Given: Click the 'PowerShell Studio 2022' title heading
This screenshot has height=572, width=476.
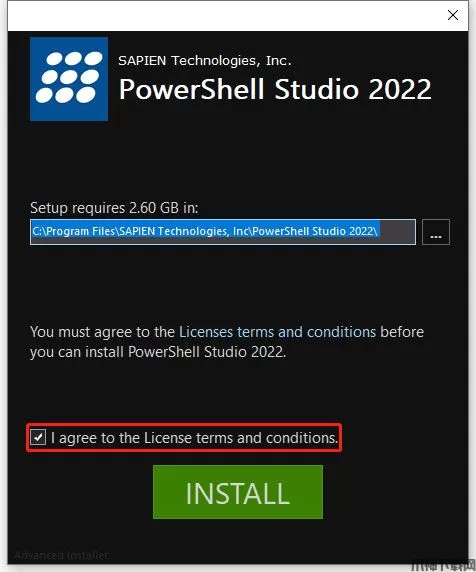Looking at the screenshot, I should [275, 89].
